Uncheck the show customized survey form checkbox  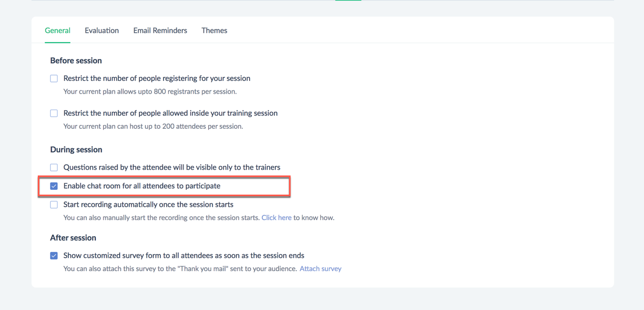(x=54, y=256)
